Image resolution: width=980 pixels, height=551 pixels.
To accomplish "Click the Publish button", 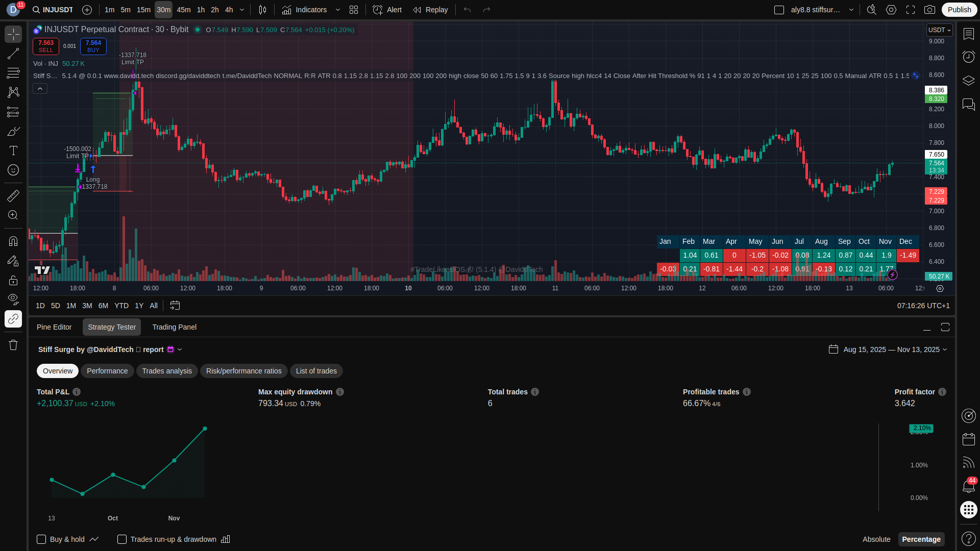I will tap(959, 10).
